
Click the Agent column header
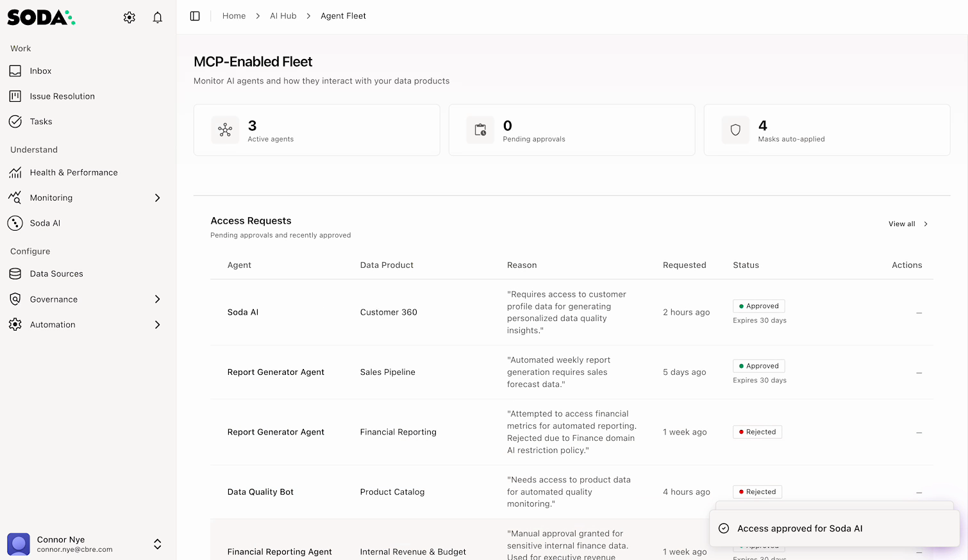coord(239,265)
